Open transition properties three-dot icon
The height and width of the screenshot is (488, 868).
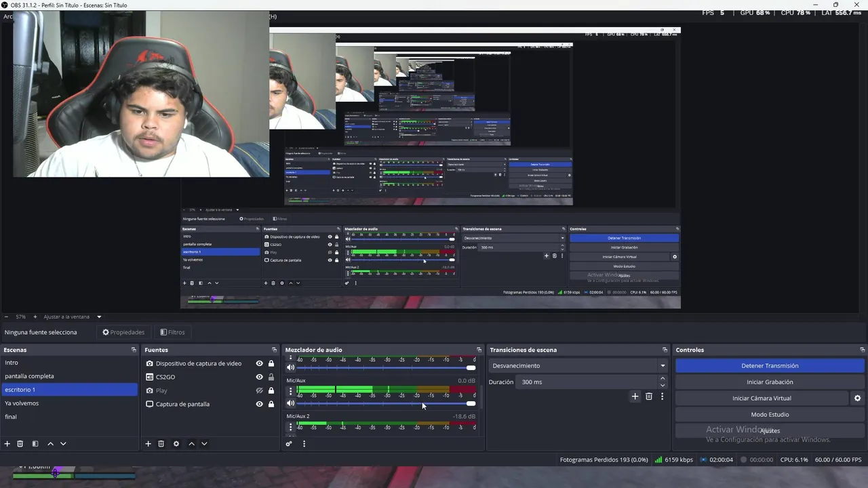662,396
